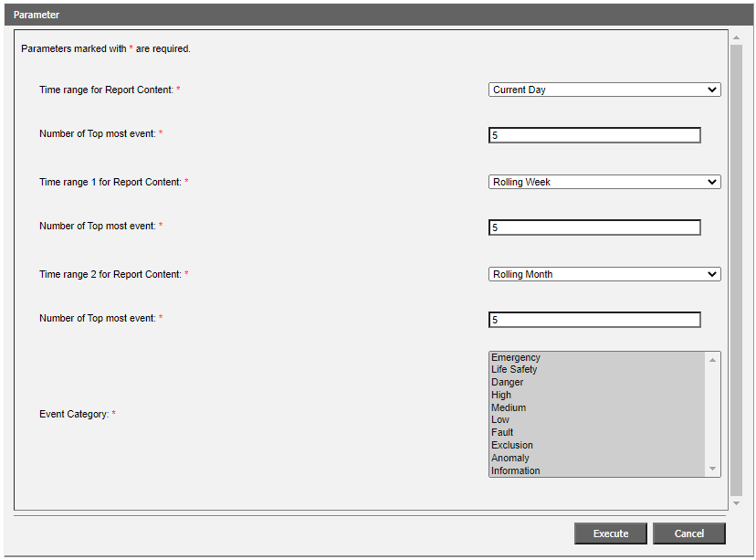Focus the Top most event field under Time range 1

point(594,227)
